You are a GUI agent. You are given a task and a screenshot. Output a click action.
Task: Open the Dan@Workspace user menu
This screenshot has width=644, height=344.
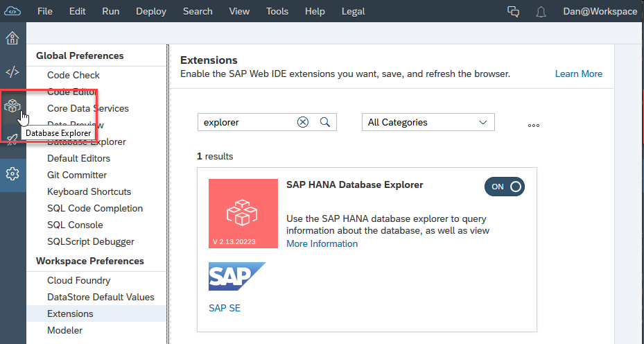pyautogui.click(x=600, y=12)
